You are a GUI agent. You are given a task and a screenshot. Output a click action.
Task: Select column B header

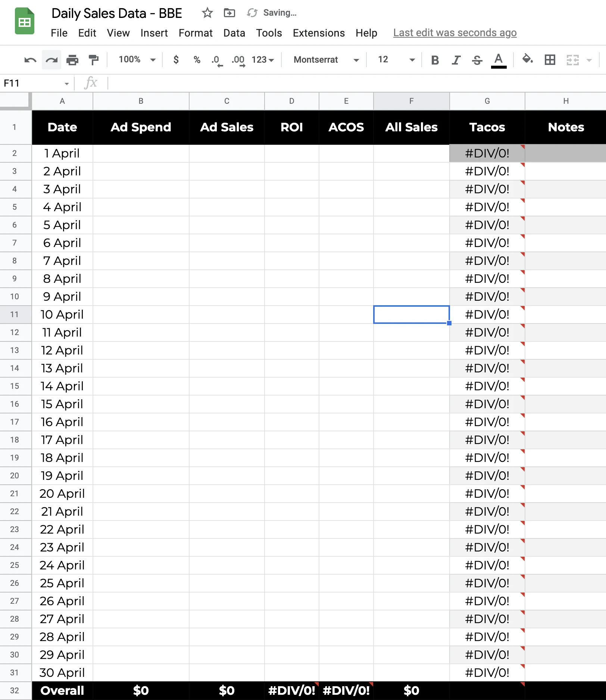click(141, 101)
